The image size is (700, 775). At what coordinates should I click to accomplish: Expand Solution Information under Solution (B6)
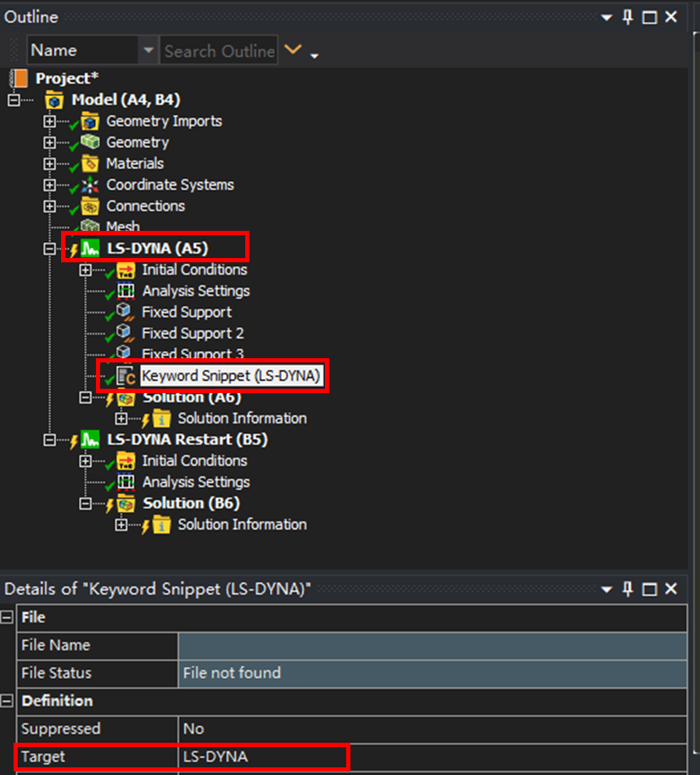(121, 525)
